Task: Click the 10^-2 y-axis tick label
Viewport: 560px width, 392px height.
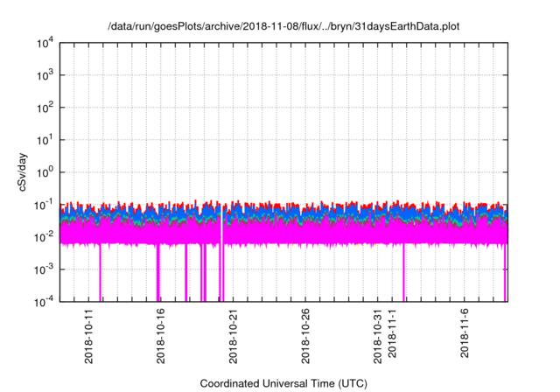Action: [44, 237]
